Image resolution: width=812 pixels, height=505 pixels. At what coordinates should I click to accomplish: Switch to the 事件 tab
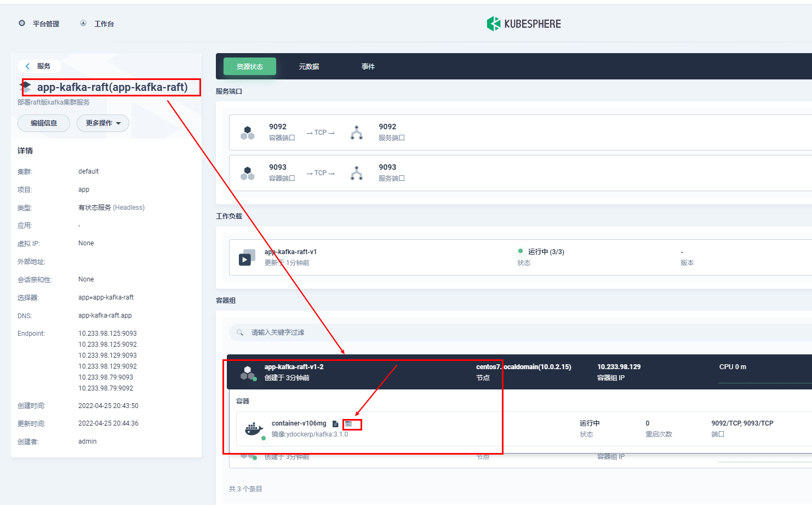pos(368,66)
